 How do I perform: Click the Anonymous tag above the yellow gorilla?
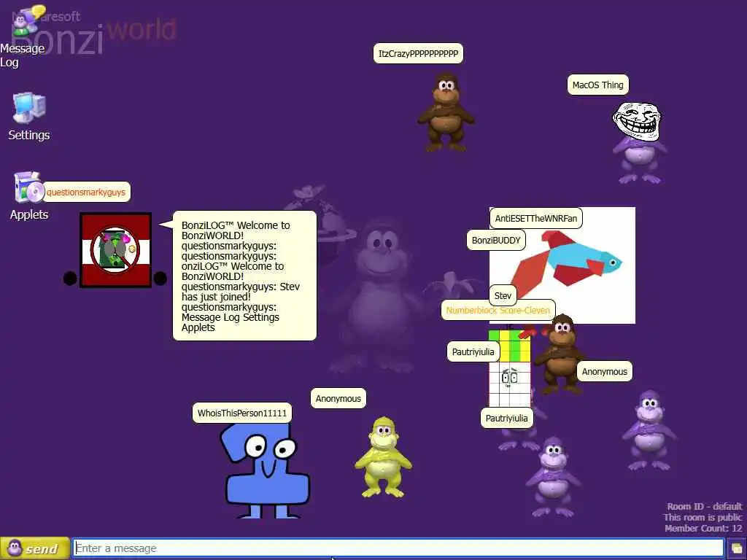pos(338,398)
